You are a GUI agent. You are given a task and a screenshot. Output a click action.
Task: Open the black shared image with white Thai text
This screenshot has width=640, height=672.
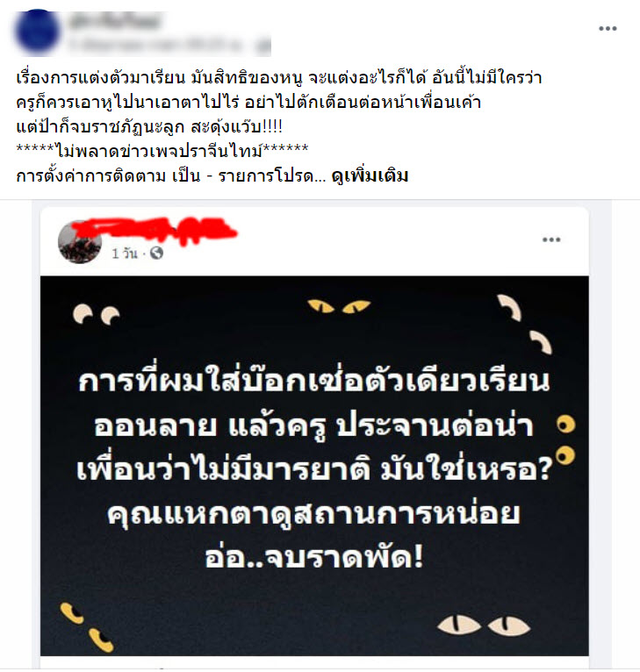314,466
